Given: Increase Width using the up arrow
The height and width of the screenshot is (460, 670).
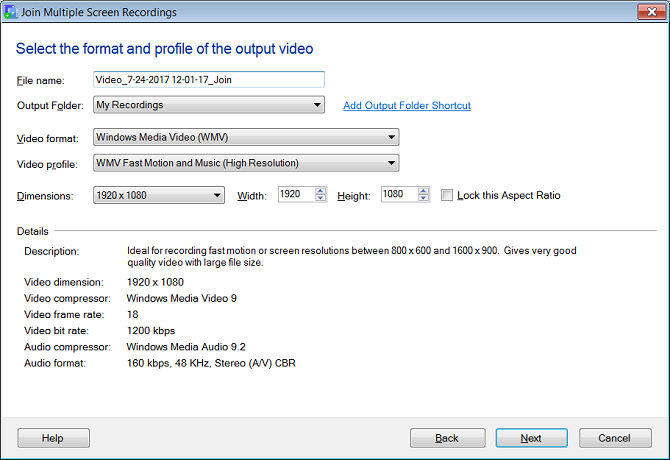Looking at the screenshot, I should click(320, 191).
